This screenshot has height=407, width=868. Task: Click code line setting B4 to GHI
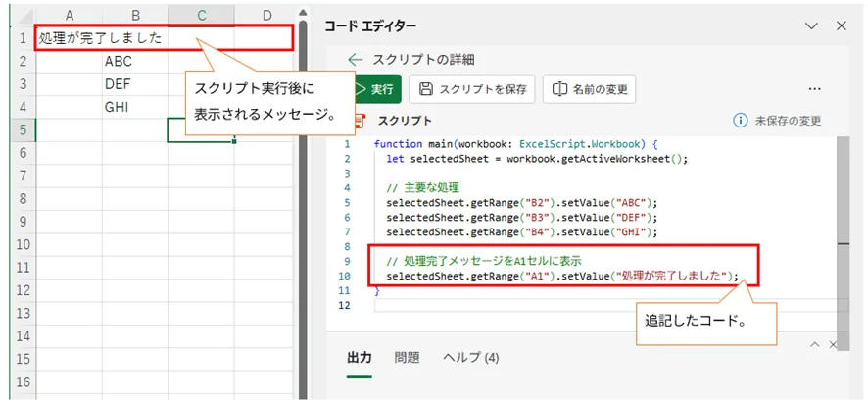tap(524, 232)
